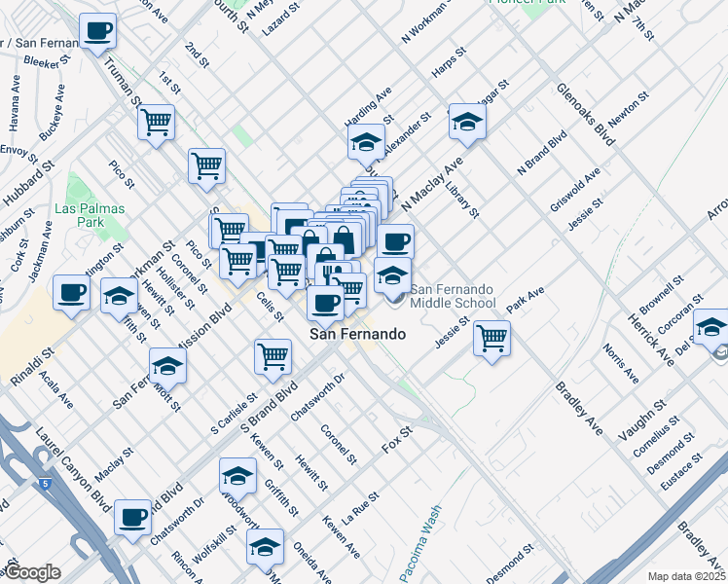This screenshot has width=728, height=584.
Task: Select the school marker near Woodworth St
Action: pos(237,476)
